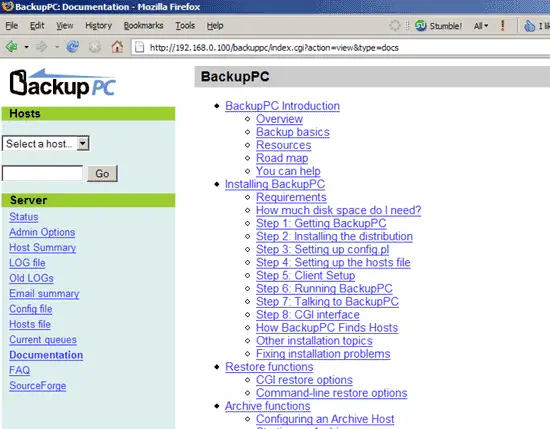Click the red exclamation toolbar icon
The height and width of the screenshot is (429, 550).
(x=503, y=25)
